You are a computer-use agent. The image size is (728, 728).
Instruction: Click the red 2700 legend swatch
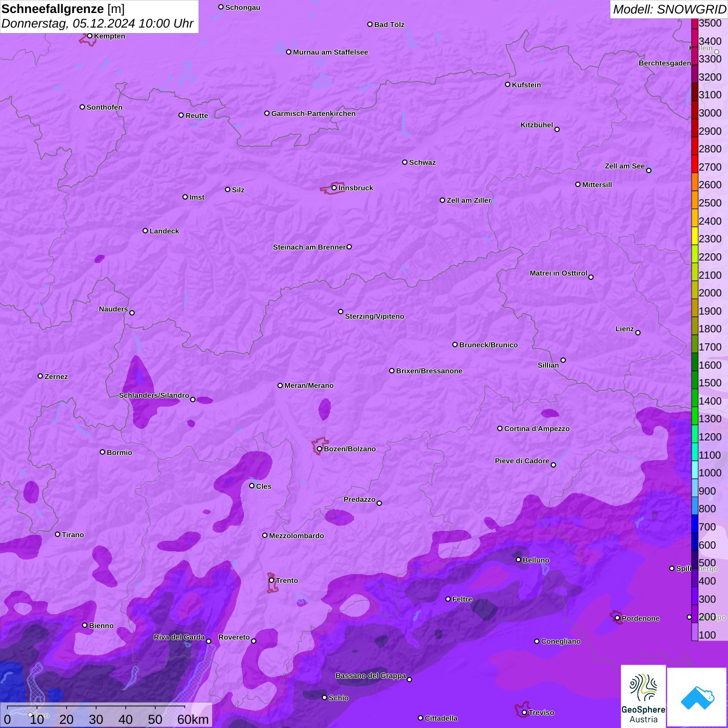tap(695, 164)
